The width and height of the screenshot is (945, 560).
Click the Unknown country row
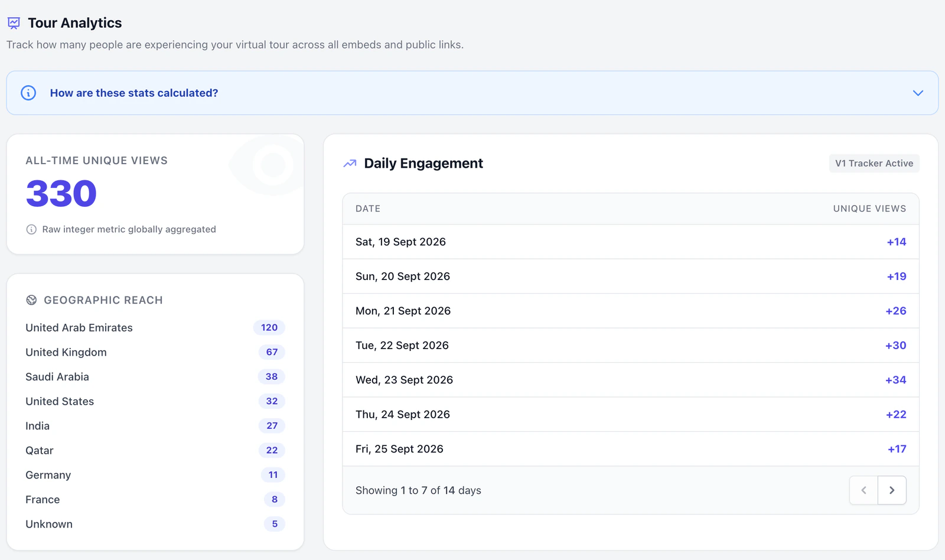[155, 524]
